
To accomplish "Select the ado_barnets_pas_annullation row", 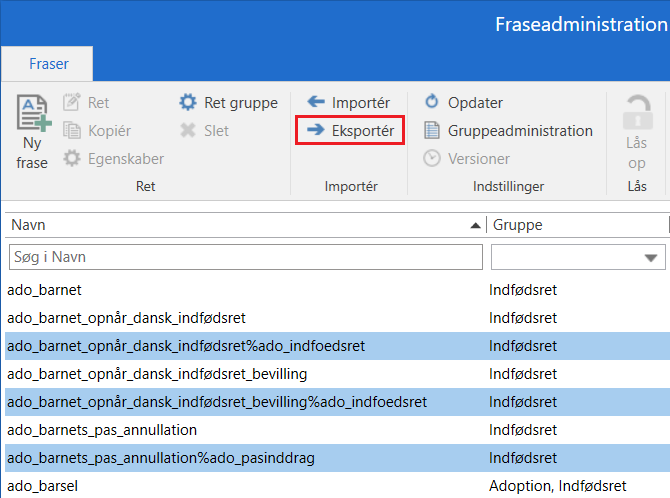I will coord(240,430).
